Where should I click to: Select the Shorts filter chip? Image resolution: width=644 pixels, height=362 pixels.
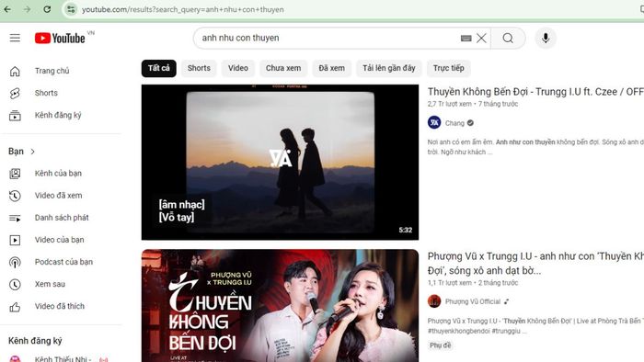199,68
